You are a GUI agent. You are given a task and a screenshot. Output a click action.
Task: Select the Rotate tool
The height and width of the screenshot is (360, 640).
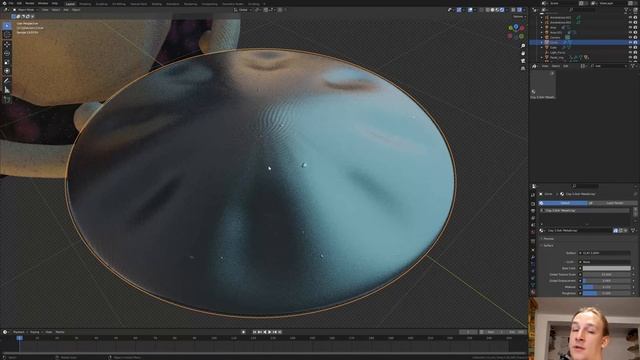(7, 53)
